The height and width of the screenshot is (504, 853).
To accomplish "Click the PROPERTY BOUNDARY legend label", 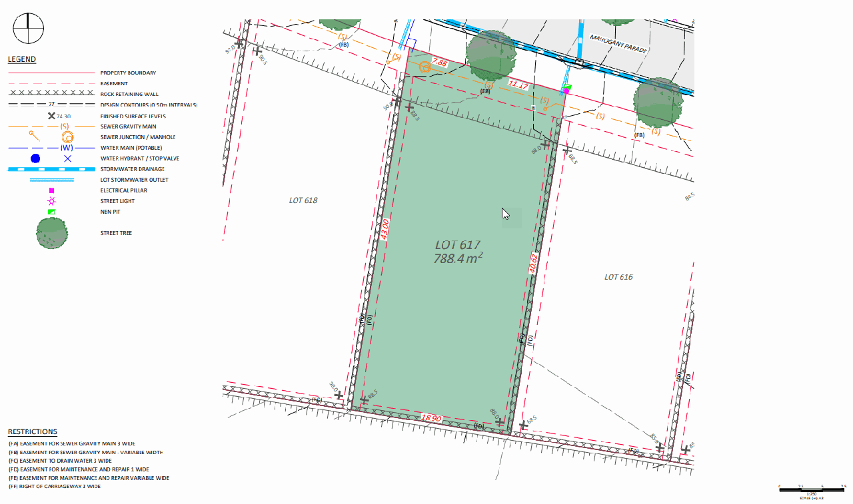I will tap(128, 73).
